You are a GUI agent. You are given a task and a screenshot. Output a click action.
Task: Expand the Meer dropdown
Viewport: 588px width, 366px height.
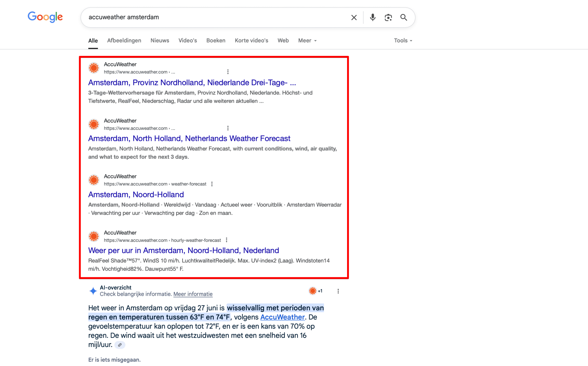click(x=307, y=40)
